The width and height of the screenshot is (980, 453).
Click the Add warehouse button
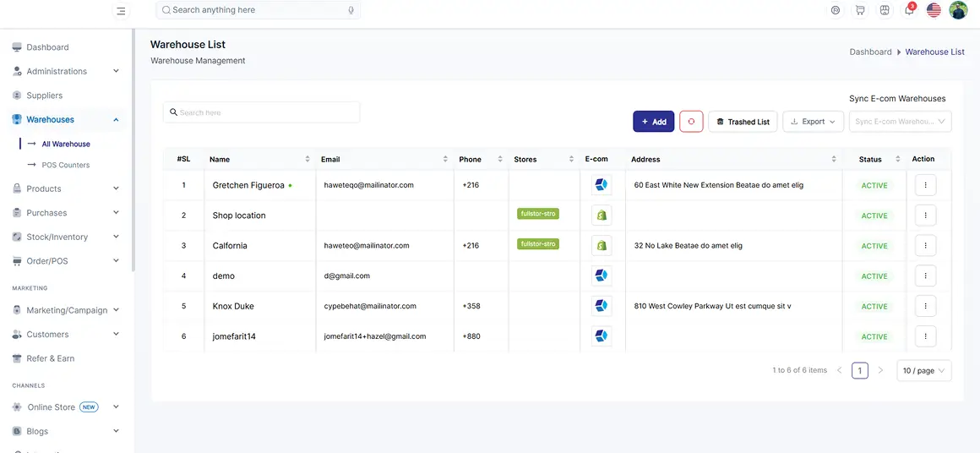(x=654, y=121)
